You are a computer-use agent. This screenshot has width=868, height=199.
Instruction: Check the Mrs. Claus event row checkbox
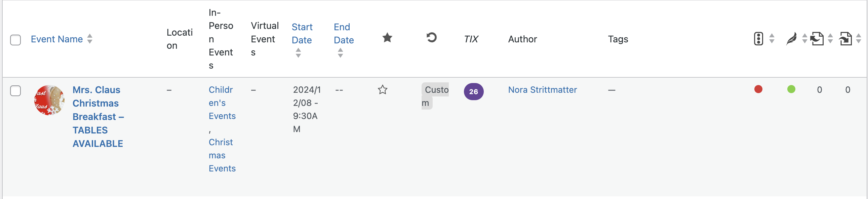(x=15, y=90)
